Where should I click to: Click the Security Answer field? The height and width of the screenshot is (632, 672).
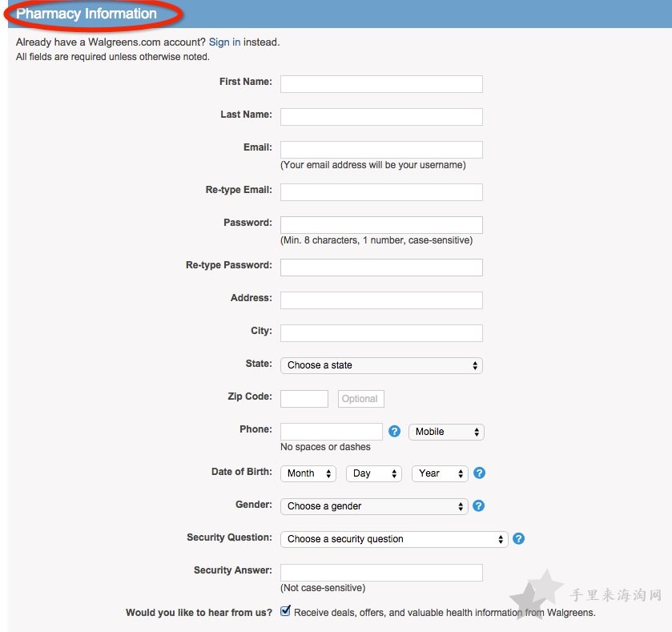click(x=381, y=573)
